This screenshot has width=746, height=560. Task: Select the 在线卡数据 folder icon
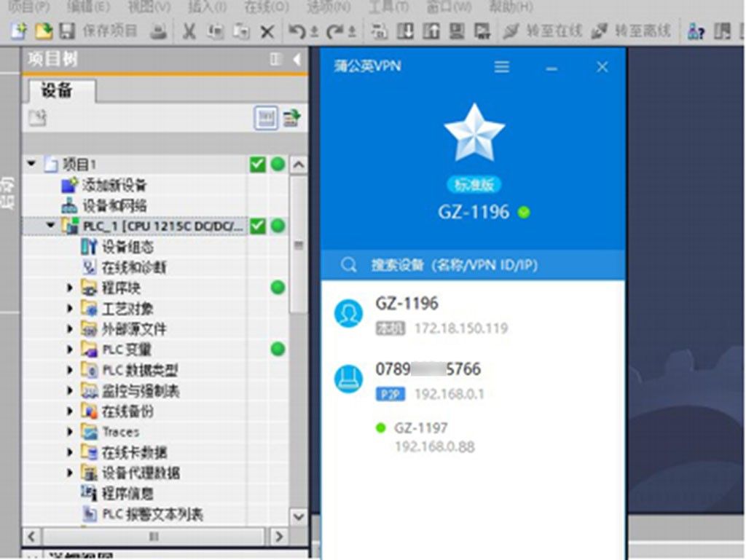(x=90, y=452)
